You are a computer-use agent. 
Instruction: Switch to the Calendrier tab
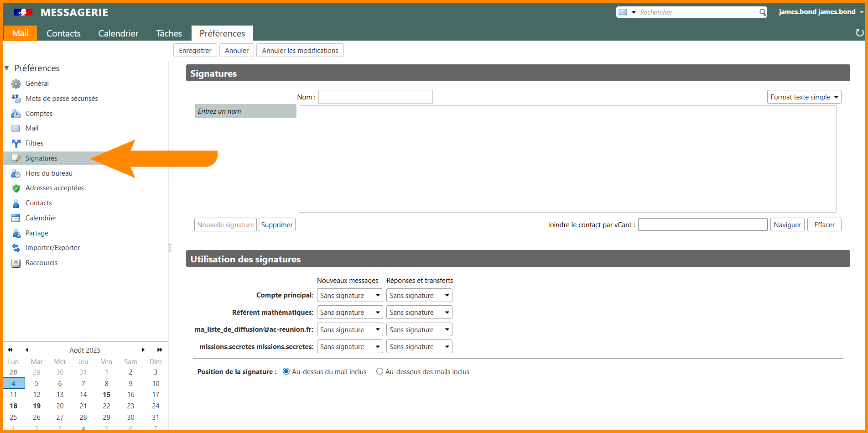(118, 33)
